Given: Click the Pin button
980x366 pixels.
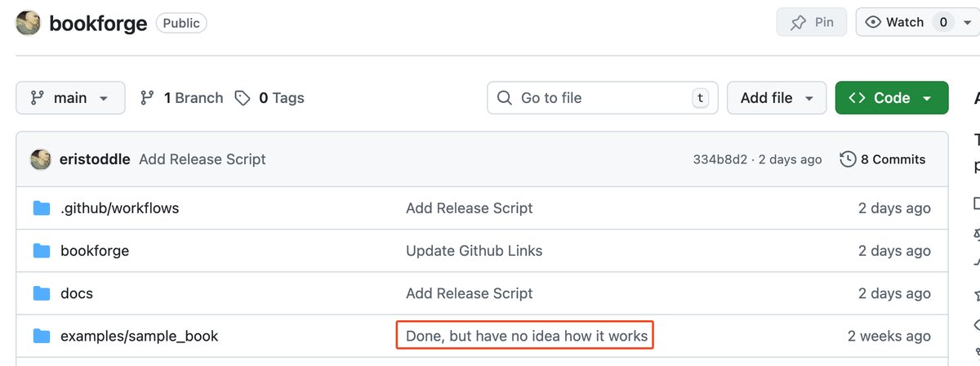Looking at the screenshot, I should 812,23.
